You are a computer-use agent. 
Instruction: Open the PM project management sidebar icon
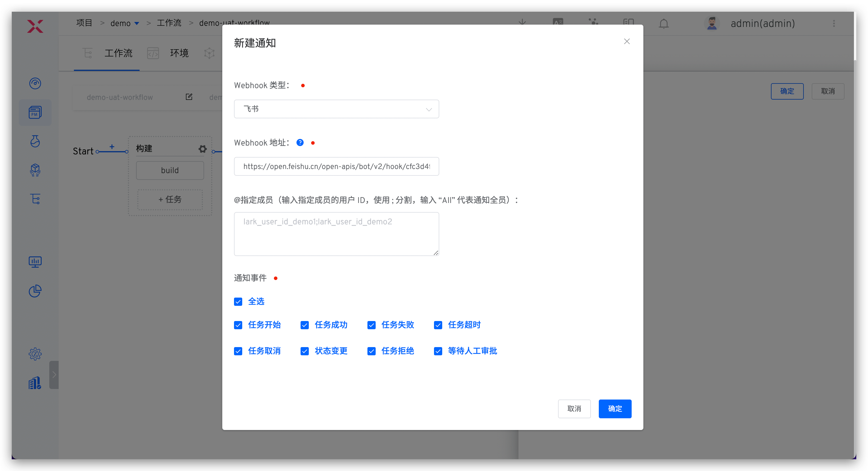[35, 112]
